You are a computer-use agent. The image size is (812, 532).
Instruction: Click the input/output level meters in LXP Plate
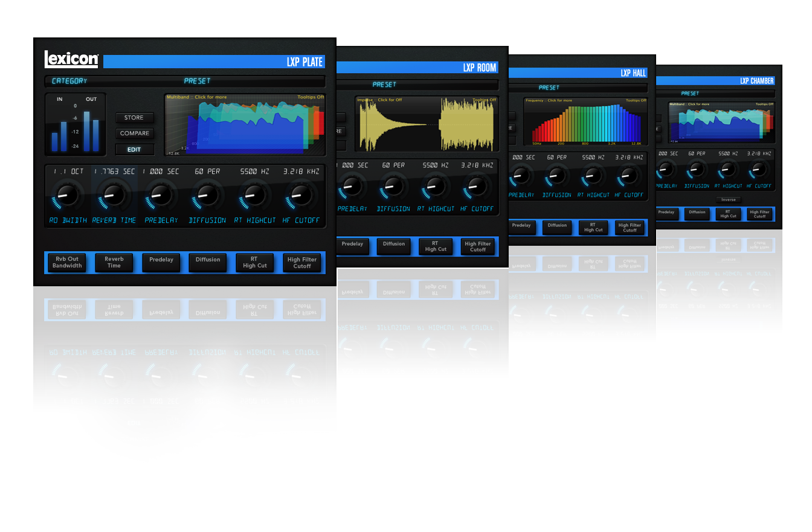point(75,125)
